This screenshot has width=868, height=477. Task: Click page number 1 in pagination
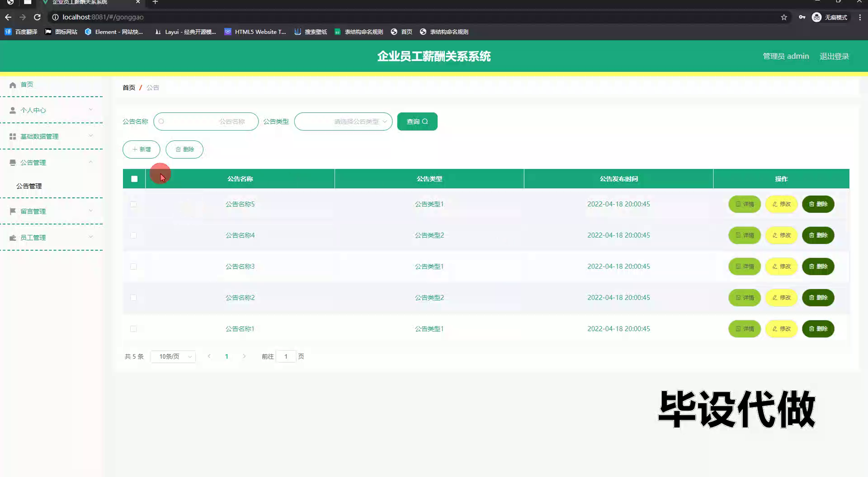click(226, 356)
